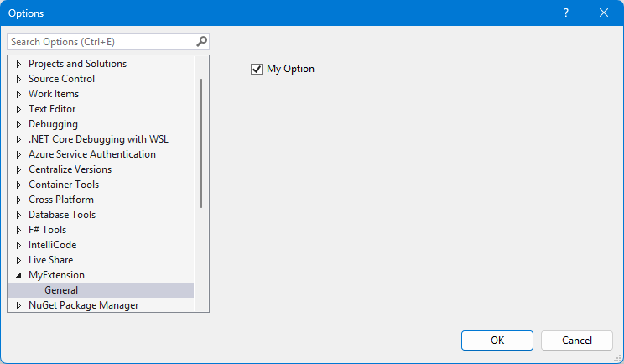624x364 pixels.
Task: Select Azure Service Authentication item
Action: [x=91, y=154]
